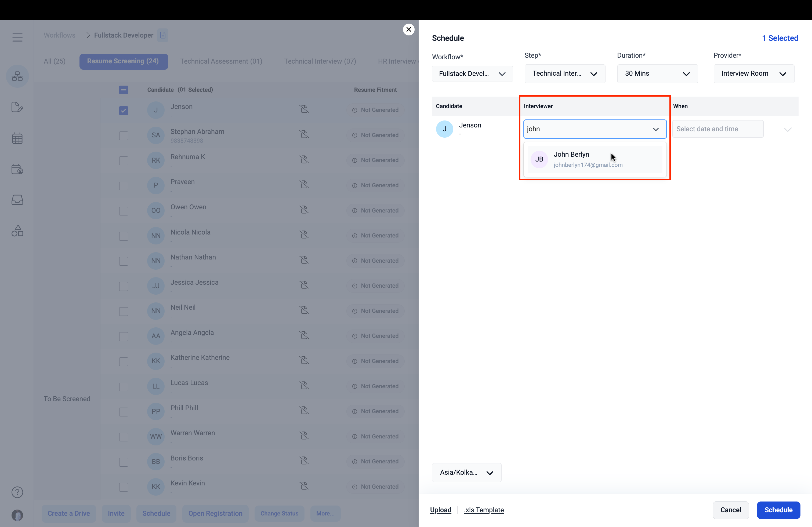This screenshot has width=812, height=527.
Task: Expand the Duration 30 Mins dropdown
Action: pos(657,74)
